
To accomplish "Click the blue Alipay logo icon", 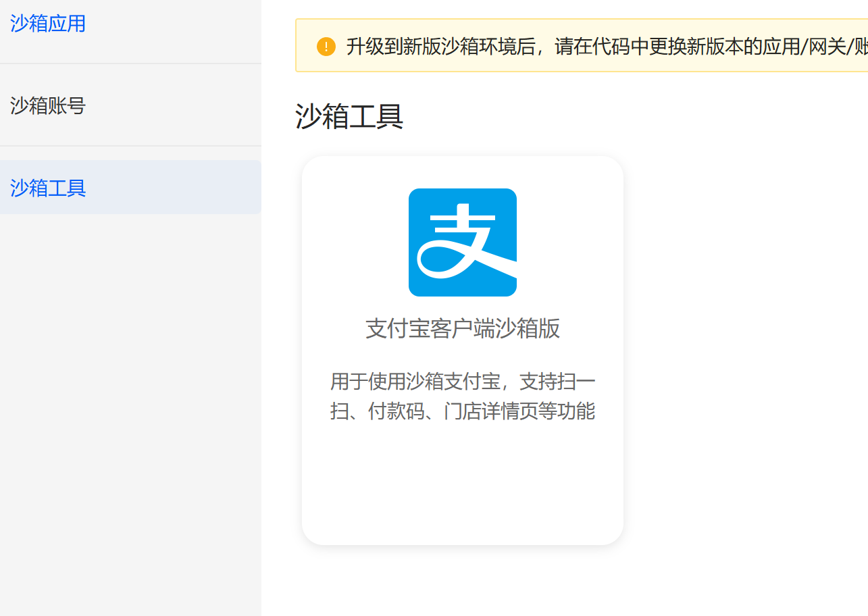I will point(463,242).
